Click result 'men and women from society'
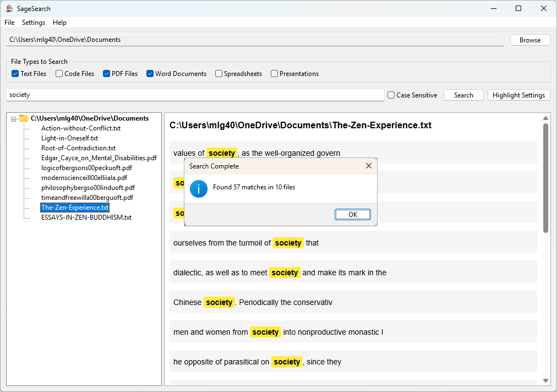This screenshot has width=557, height=392. click(x=353, y=332)
